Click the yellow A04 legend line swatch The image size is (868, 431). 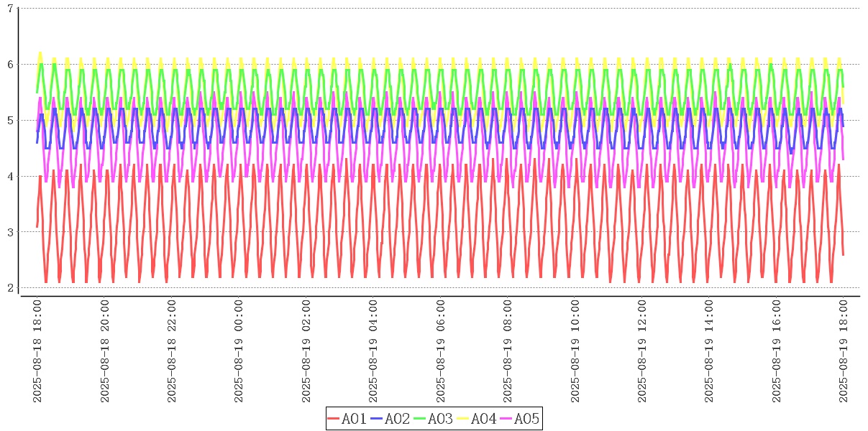point(463,419)
